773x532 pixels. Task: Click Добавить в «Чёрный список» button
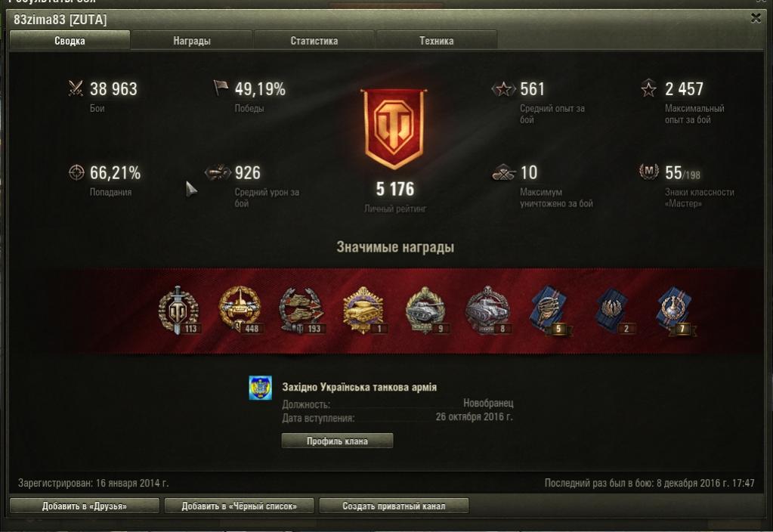pos(239,506)
